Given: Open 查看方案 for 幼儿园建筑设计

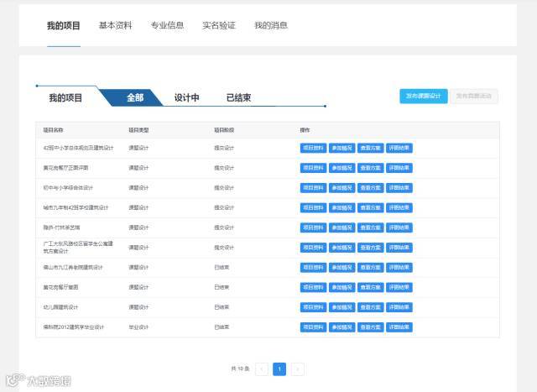Looking at the screenshot, I should [x=371, y=307].
